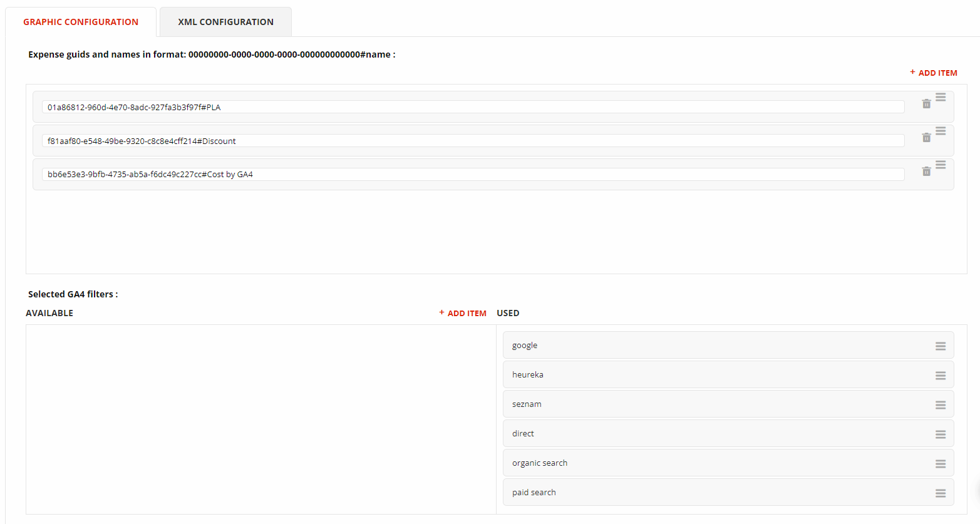Select the direct filter item
980x524 pixels.
coord(728,433)
